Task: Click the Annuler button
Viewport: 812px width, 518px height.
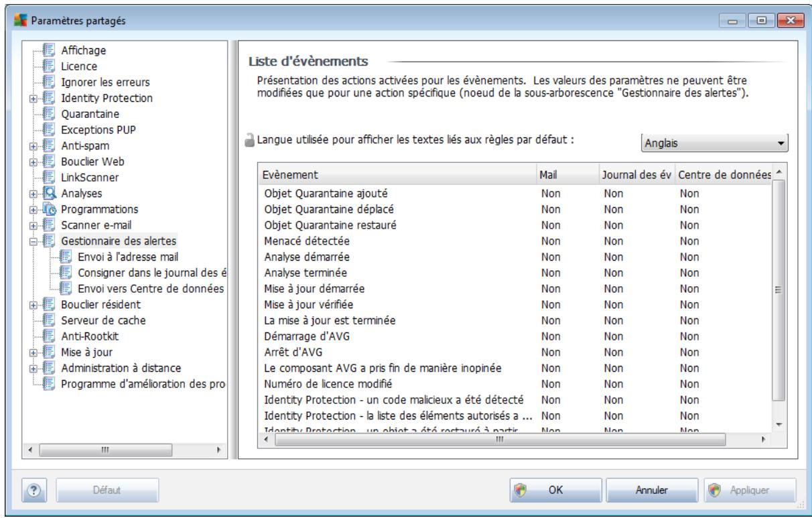Action: 653,491
